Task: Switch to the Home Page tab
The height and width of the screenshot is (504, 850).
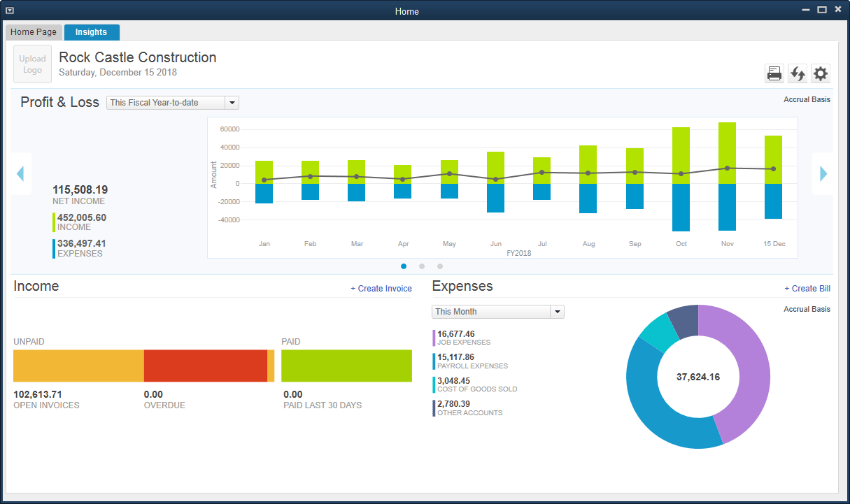Action: tap(34, 31)
